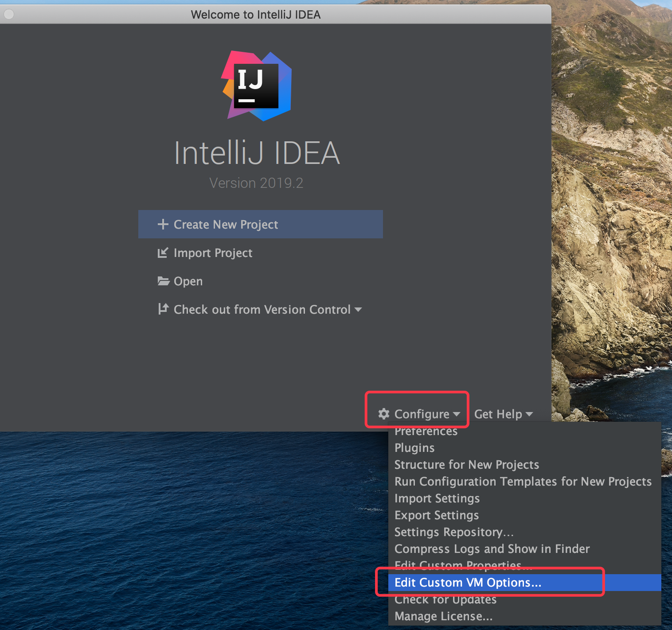
Task: Click the folder icon beside Open
Action: pyautogui.click(x=163, y=281)
